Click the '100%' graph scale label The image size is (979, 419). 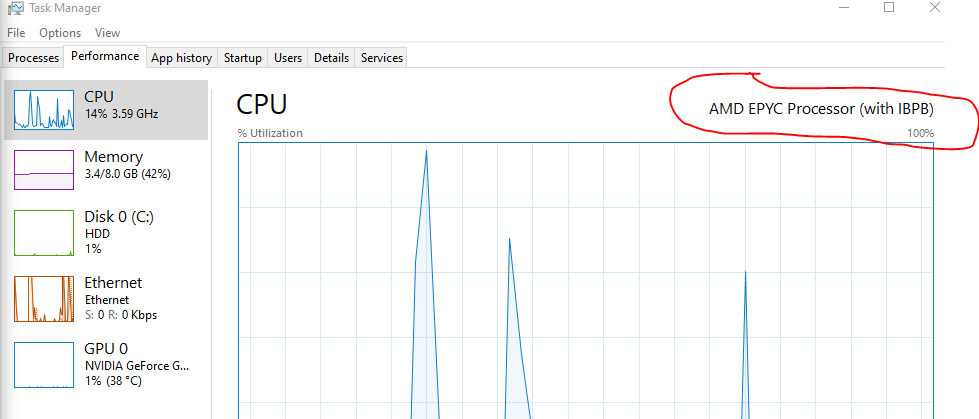tap(920, 133)
